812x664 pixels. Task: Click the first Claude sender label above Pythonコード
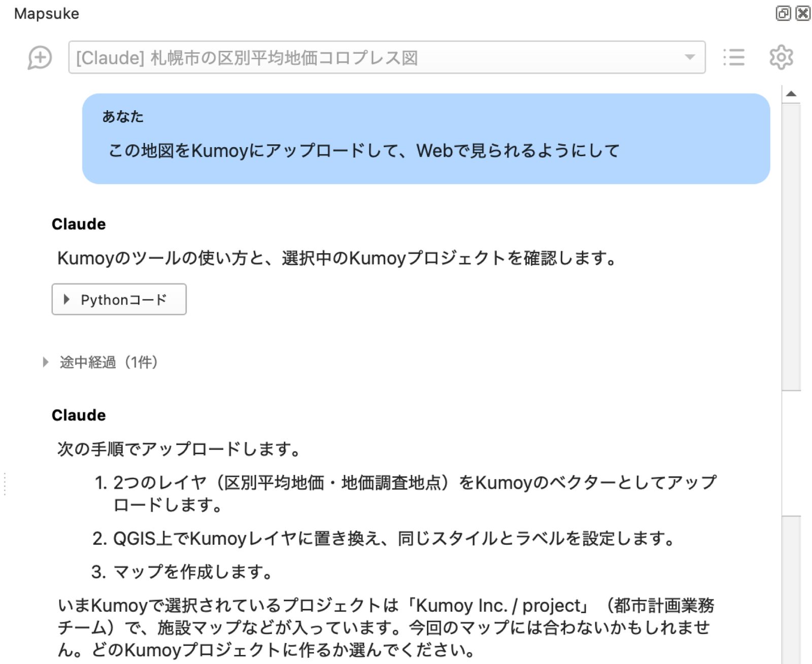tap(79, 224)
